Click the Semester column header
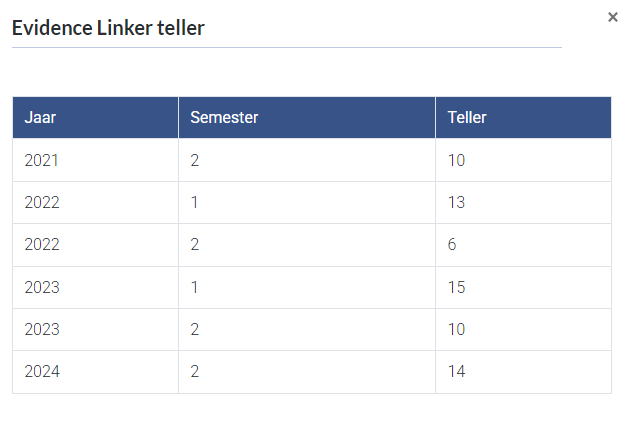Image resolution: width=628 pixels, height=436 pixels. [224, 118]
